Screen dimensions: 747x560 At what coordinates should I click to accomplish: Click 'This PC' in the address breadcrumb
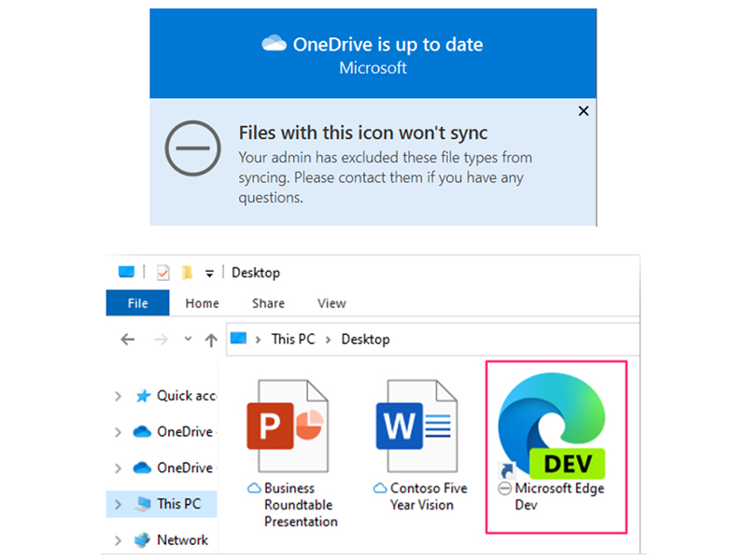(x=293, y=339)
